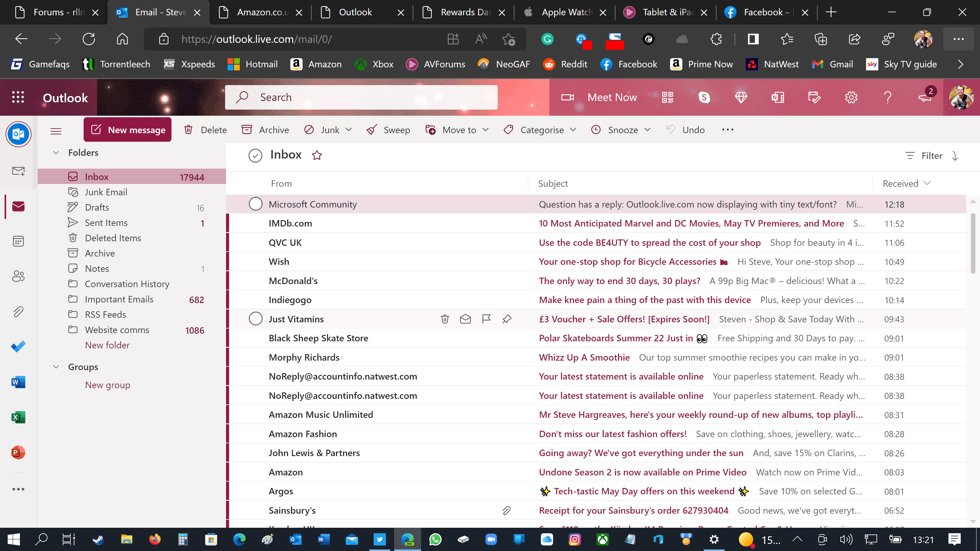Open Outlook settings gear
Screen dimensions: 980x551
tap(851, 97)
